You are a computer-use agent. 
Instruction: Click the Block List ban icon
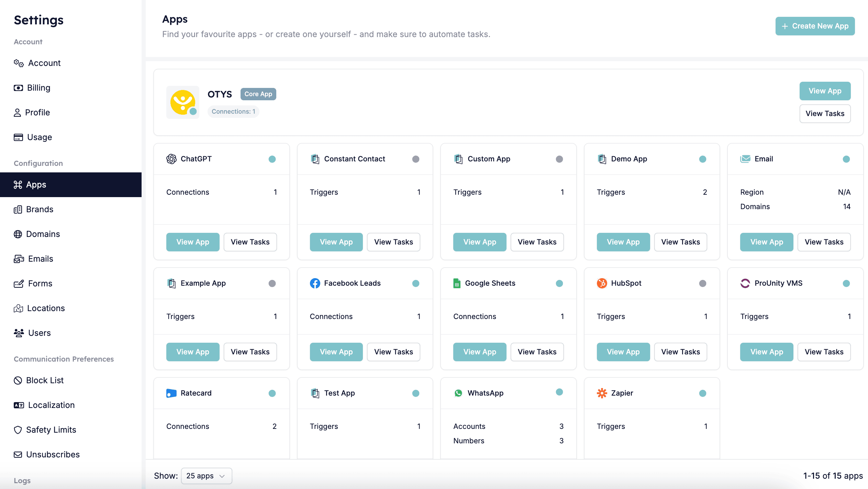tap(18, 380)
